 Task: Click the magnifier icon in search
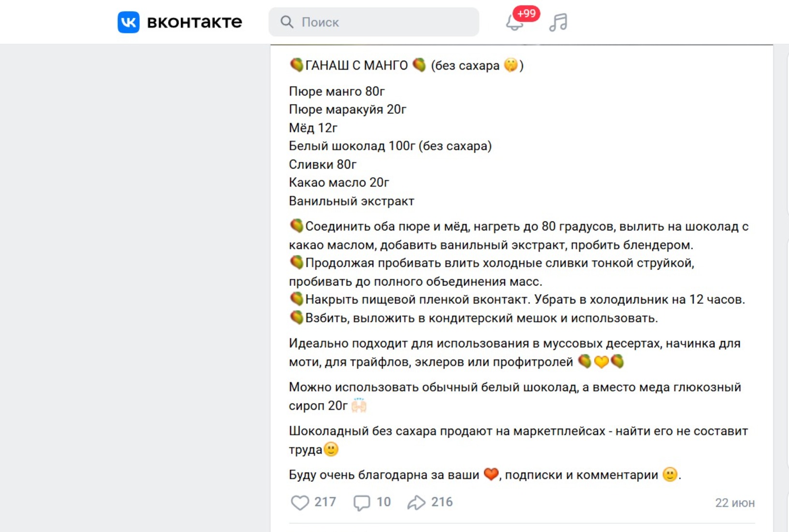(x=287, y=22)
